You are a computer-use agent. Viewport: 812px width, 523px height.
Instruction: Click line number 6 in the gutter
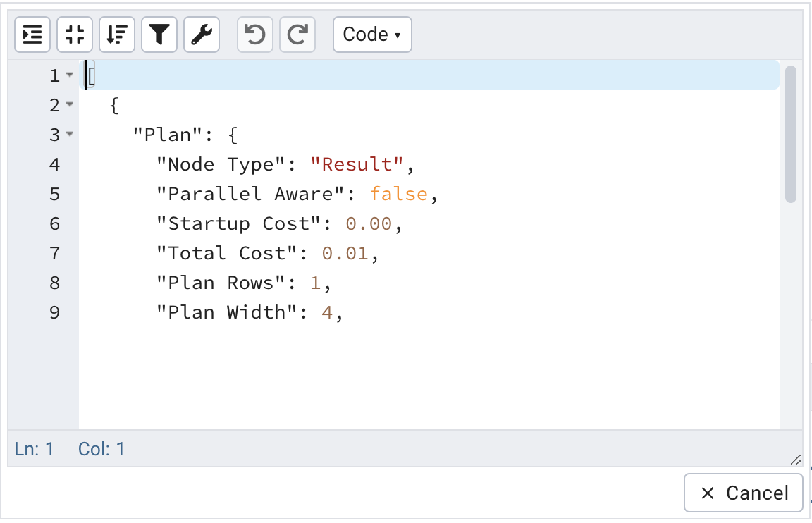tap(54, 223)
